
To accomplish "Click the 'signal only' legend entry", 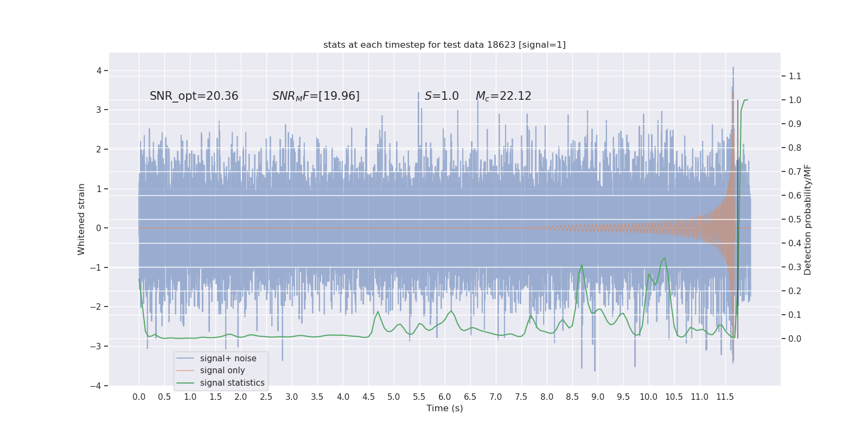I will pyautogui.click(x=222, y=371).
